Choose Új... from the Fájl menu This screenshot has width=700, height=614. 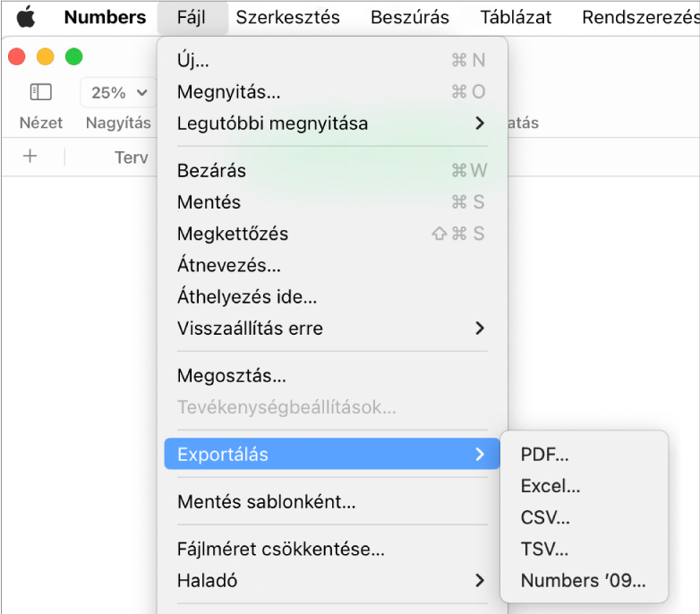pyautogui.click(x=332, y=60)
